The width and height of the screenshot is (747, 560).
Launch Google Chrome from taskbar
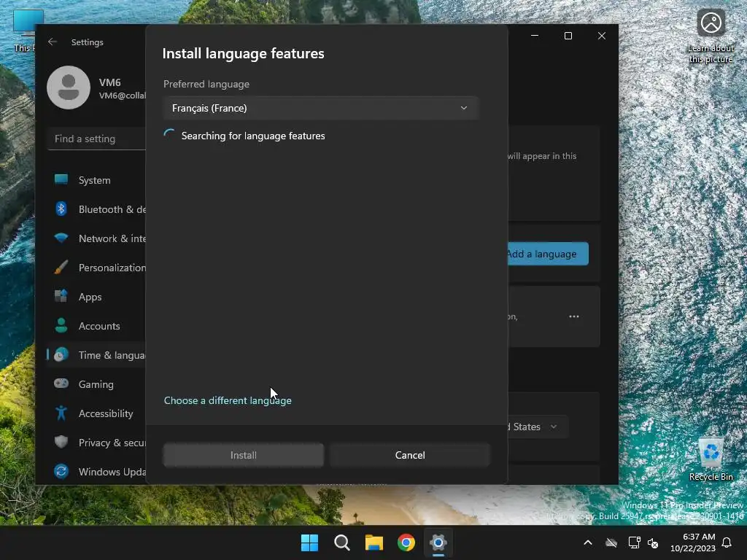coord(406,542)
